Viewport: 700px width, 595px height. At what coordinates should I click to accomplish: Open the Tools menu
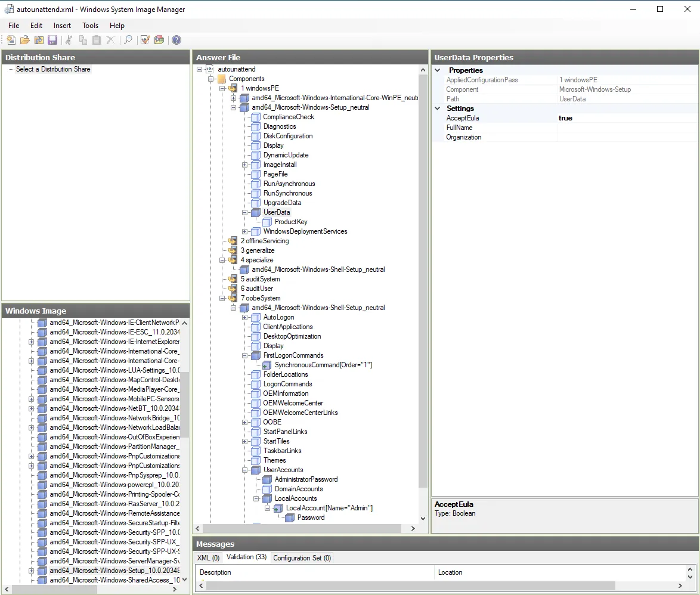tap(90, 26)
